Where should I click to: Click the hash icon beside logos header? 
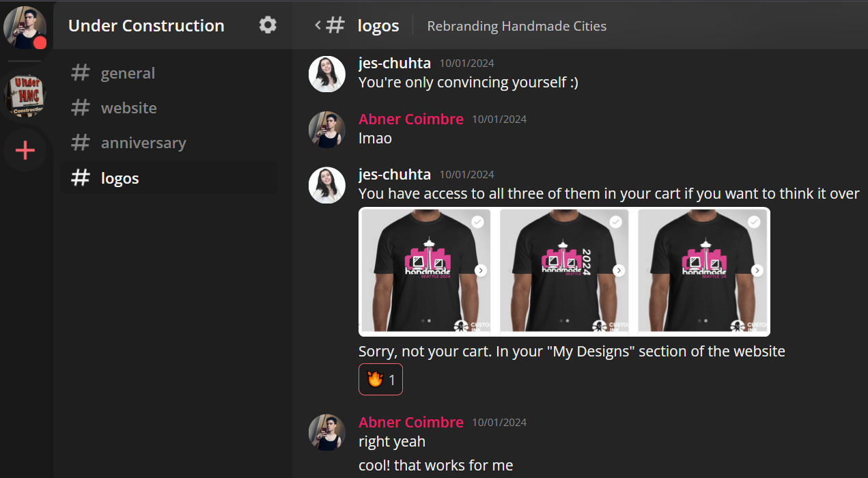click(x=335, y=26)
